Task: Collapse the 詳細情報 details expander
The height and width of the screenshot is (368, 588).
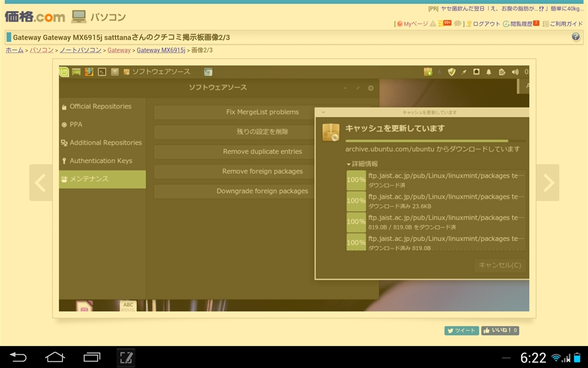Action: click(x=362, y=164)
